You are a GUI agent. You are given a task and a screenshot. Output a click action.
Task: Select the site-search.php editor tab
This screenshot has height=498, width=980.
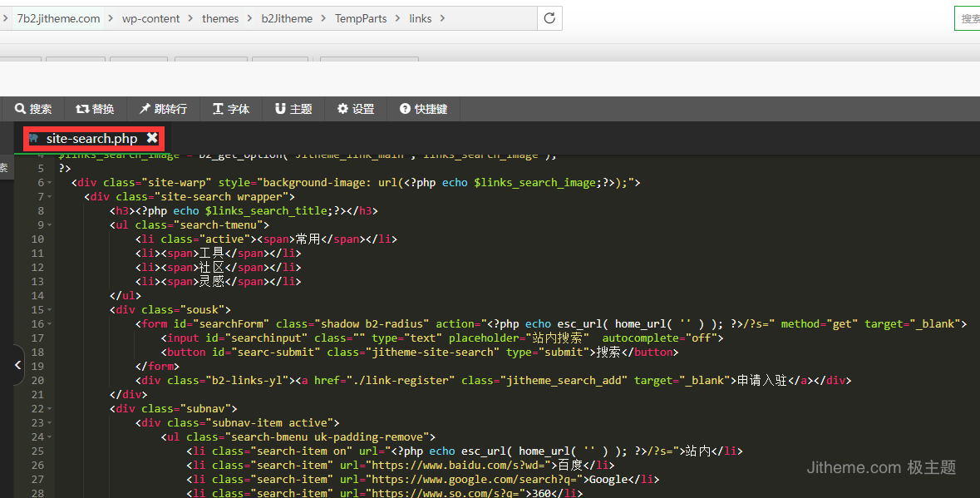point(91,138)
